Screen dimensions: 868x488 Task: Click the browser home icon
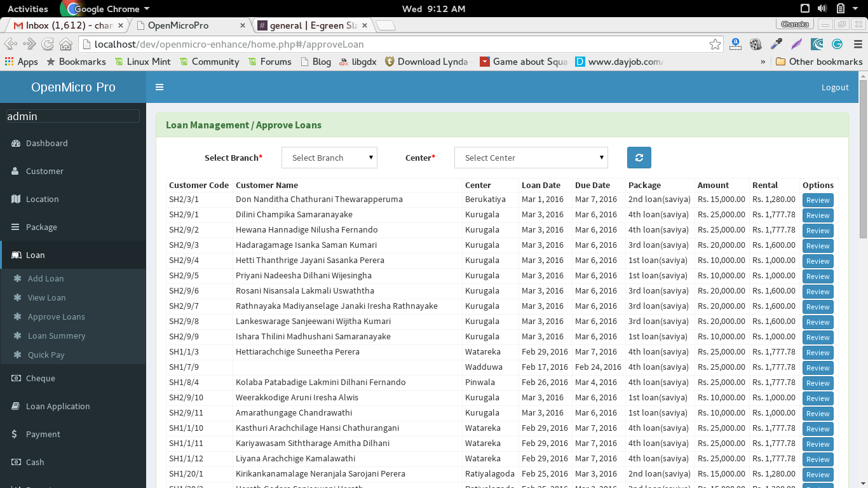tap(65, 44)
